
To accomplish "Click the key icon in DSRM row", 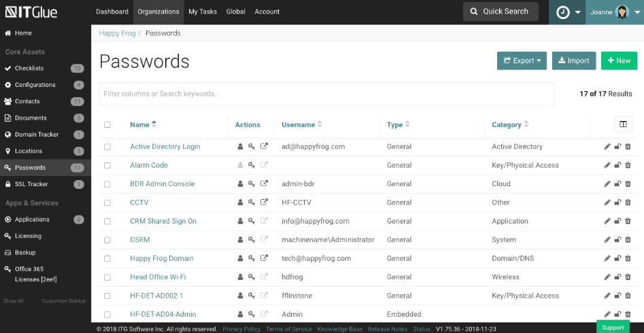I will click(x=252, y=240).
